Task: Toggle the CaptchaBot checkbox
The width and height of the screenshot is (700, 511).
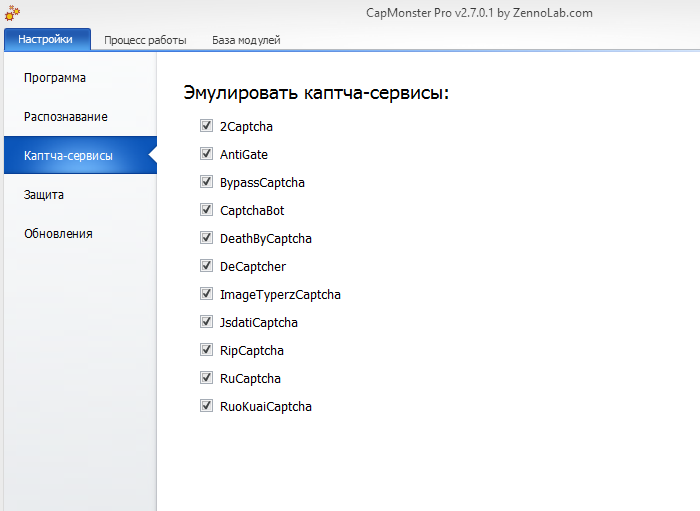Action: click(206, 210)
